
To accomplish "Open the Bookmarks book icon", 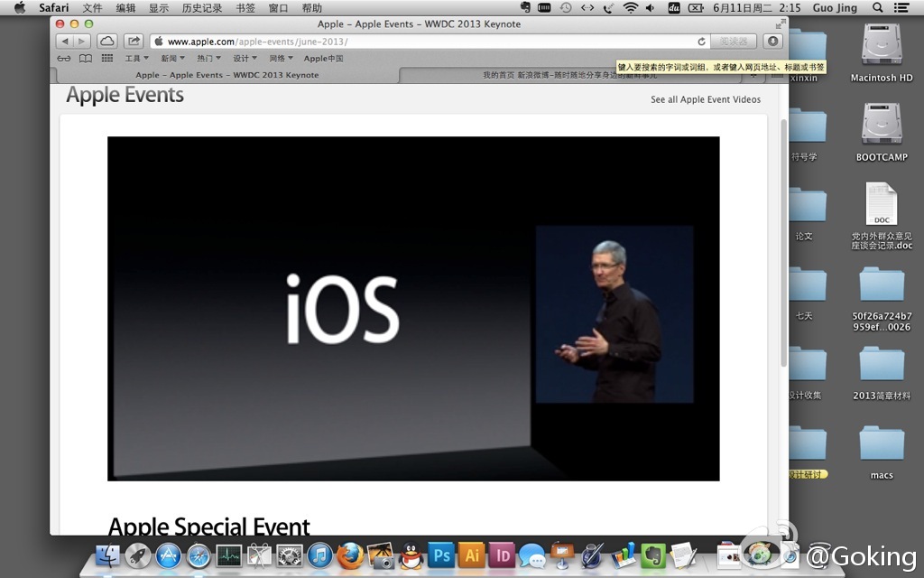I will [86, 59].
